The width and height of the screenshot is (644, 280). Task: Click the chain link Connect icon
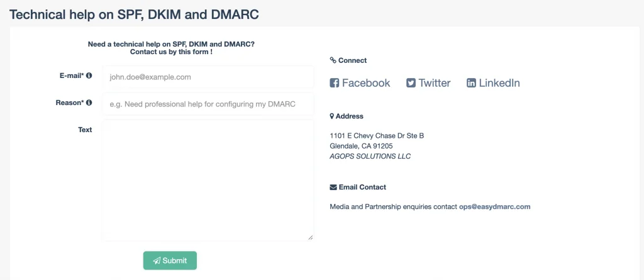point(333,60)
